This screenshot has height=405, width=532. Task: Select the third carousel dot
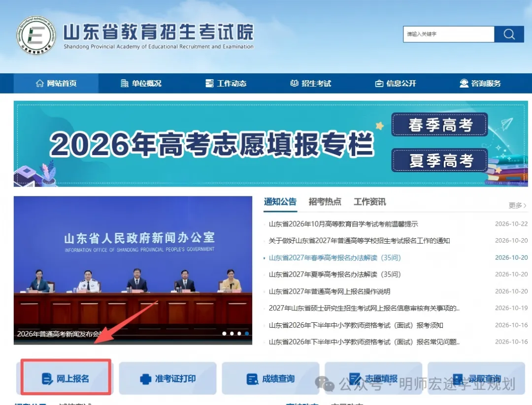[x=239, y=334]
